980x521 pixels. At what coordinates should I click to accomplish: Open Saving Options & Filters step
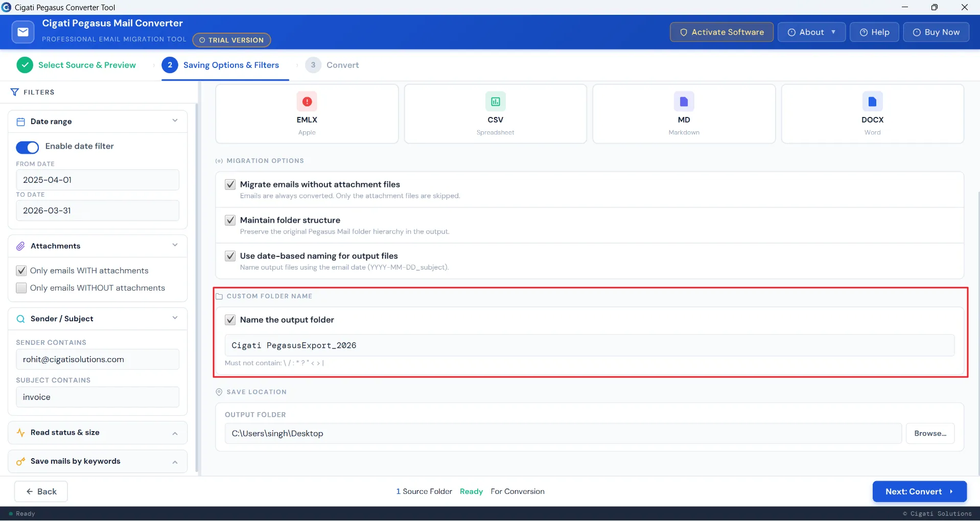221,65
